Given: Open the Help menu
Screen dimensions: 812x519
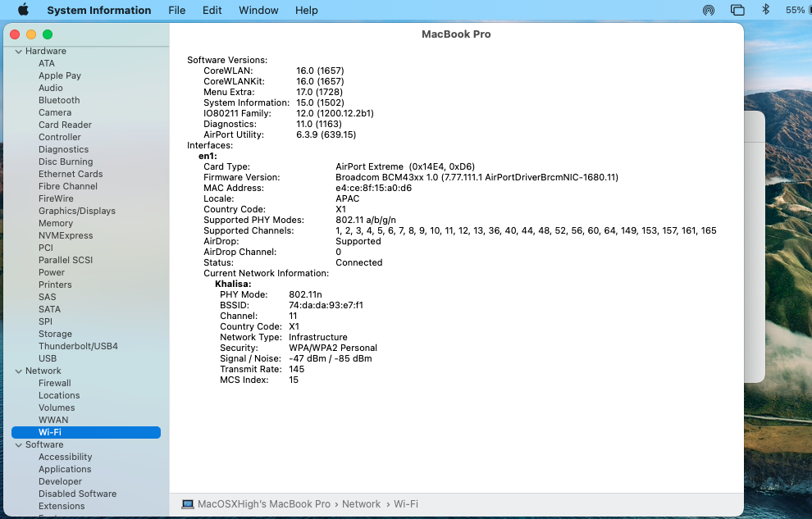Looking at the screenshot, I should 307,11.
